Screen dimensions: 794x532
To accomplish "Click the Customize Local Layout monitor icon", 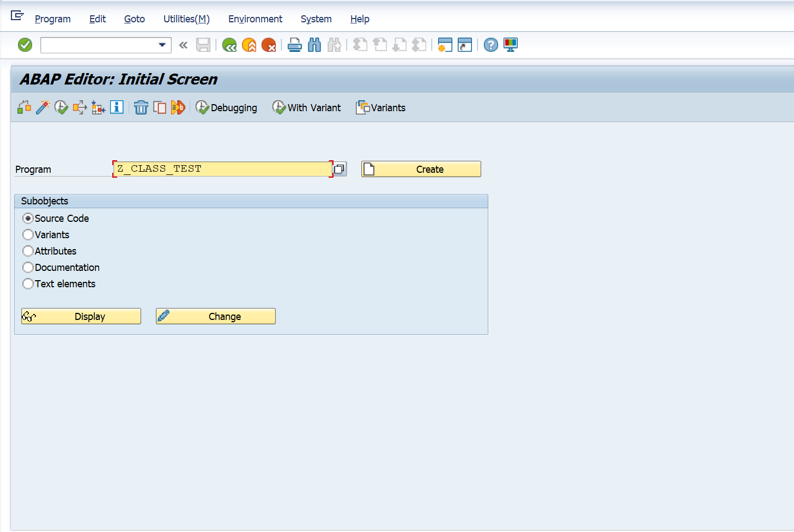I will coord(511,45).
